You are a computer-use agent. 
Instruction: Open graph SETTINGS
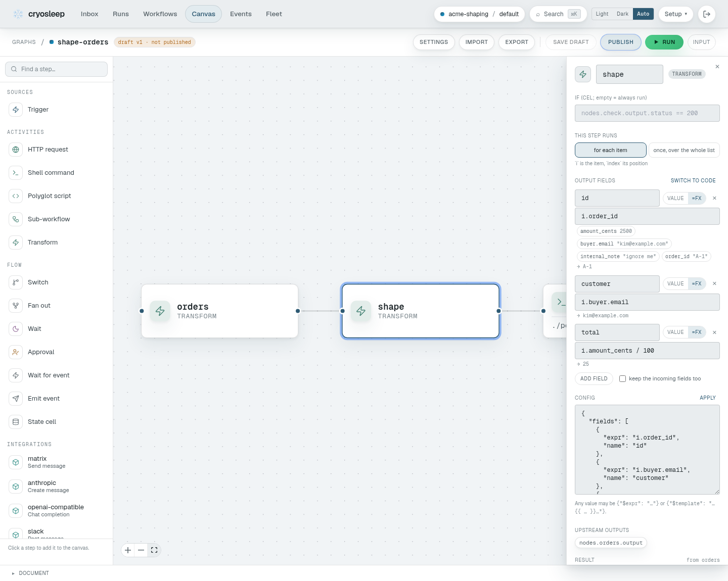[434, 42]
